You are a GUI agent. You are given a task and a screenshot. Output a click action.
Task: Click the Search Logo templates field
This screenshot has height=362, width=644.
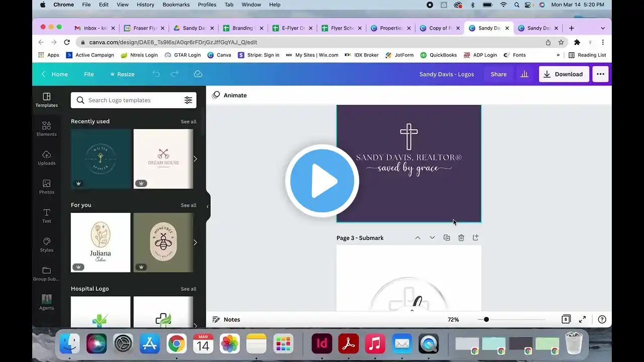pos(133,100)
